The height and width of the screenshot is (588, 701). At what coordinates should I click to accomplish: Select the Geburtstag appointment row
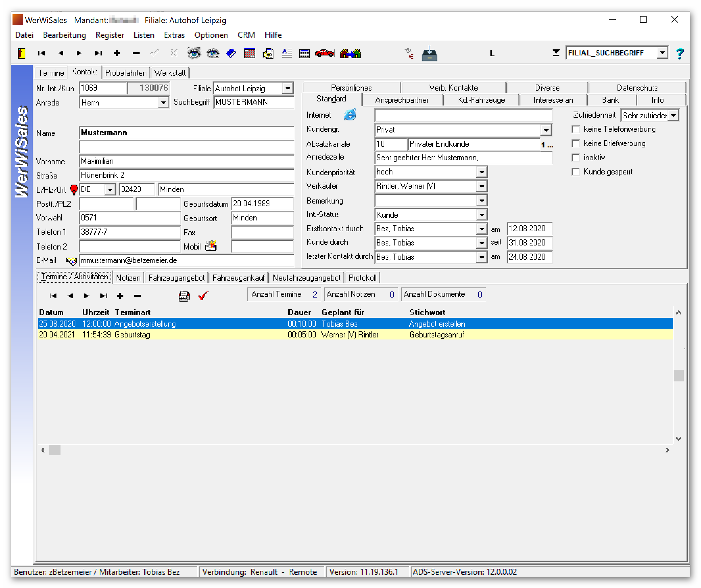[355, 335]
